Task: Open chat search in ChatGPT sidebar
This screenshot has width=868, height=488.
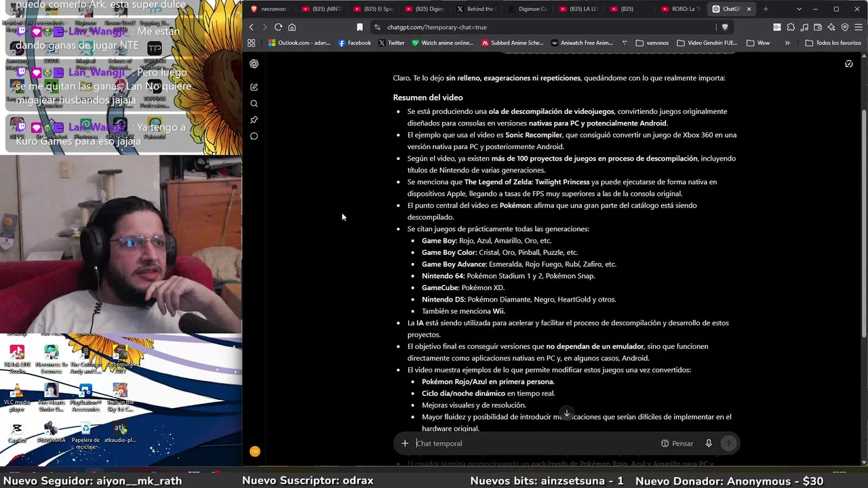Action: [254, 104]
